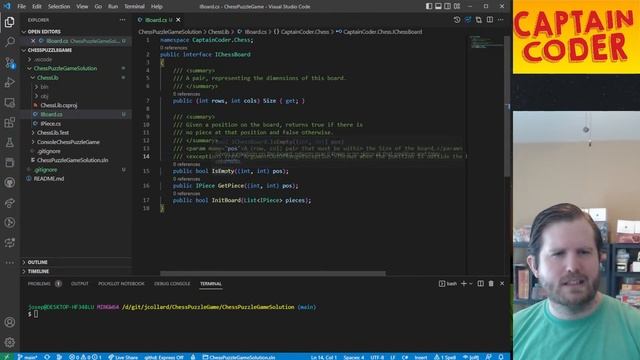Open the Selection menu
640x360 pixels.
click(59, 7)
